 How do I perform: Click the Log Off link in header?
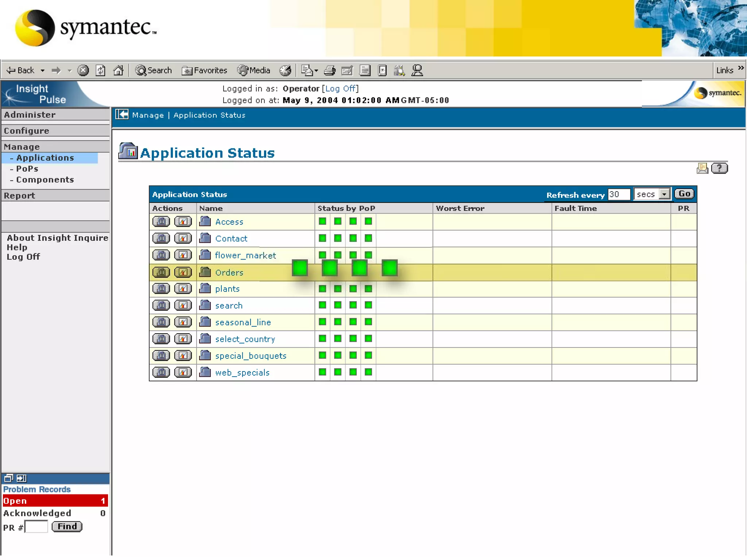click(x=340, y=89)
